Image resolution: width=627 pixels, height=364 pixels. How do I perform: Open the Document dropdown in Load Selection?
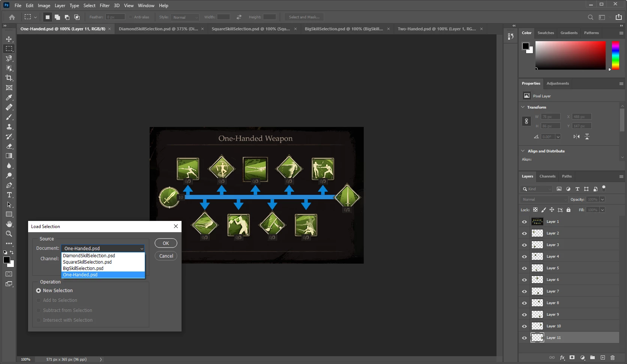(x=103, y=248)
